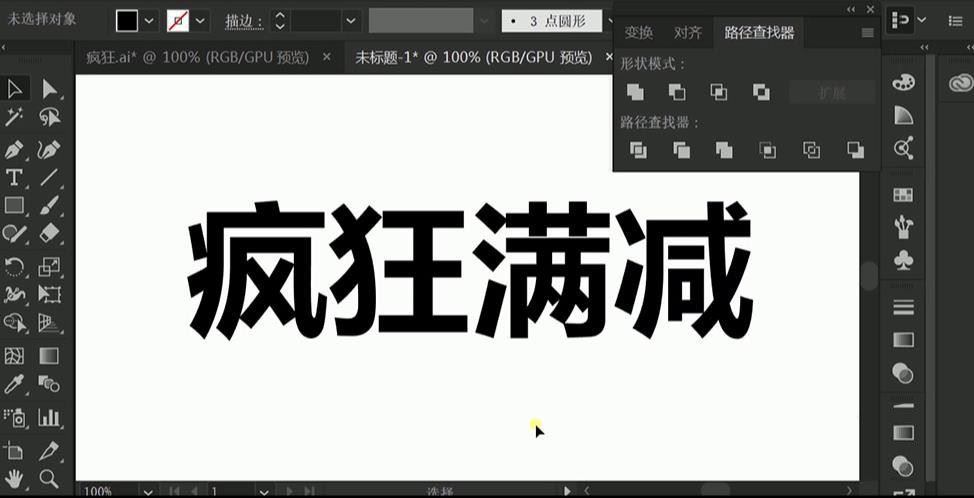This screenshot has width=974, height=498.
Task: Apply Minus Front shape mode
Action: pyautogui.click(x=677, y=93)
